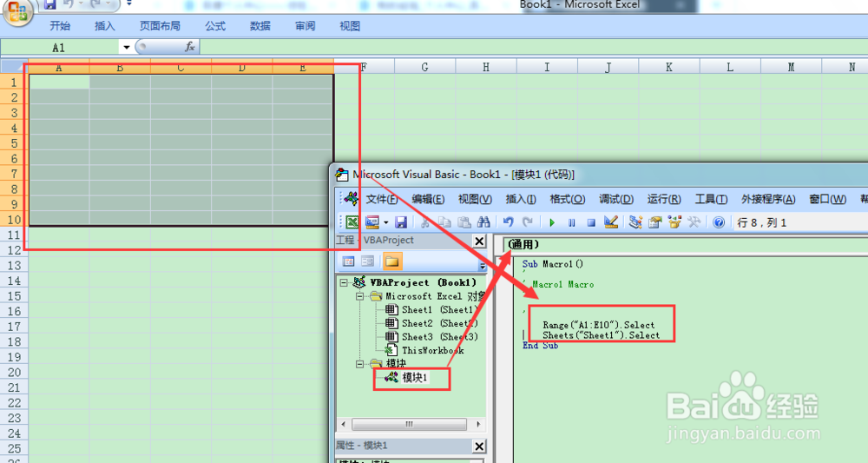Click the Save icon in Excel quick access toolbar
This screenshot has width=868, height=463.
[49, 3]
